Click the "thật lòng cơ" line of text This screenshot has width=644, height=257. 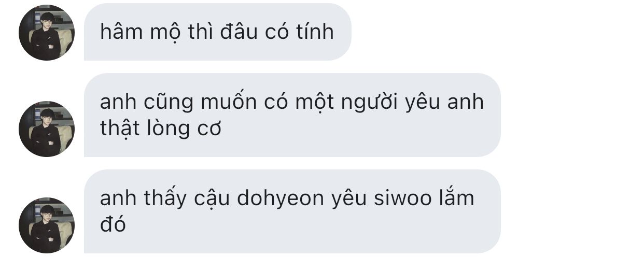161,129
